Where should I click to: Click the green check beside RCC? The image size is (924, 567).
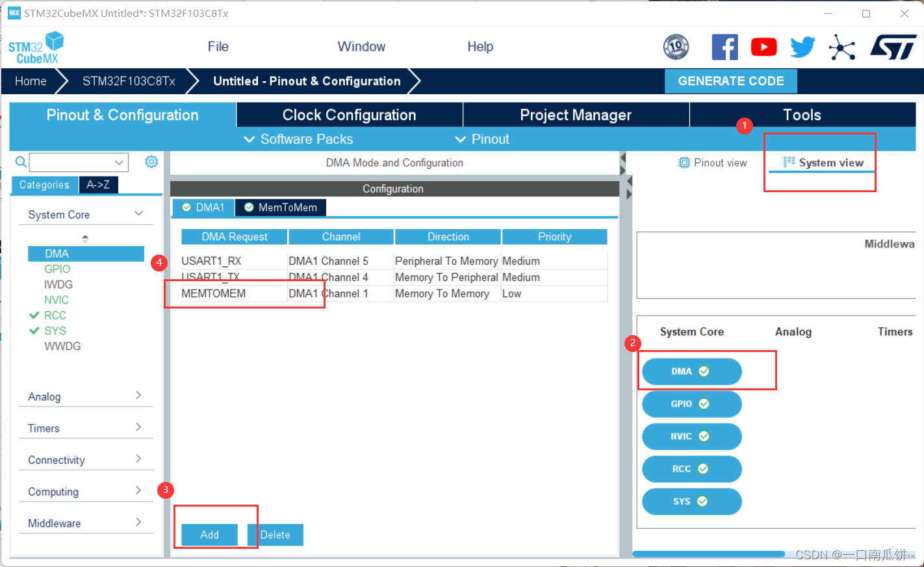point(34,315)
